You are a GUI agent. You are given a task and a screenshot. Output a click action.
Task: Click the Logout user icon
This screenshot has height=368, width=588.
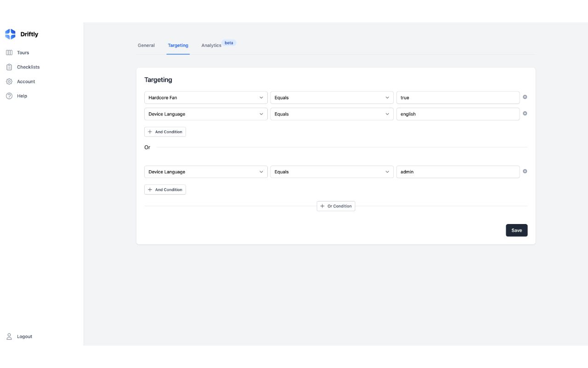pyautogui.click(x=9, y=337)
